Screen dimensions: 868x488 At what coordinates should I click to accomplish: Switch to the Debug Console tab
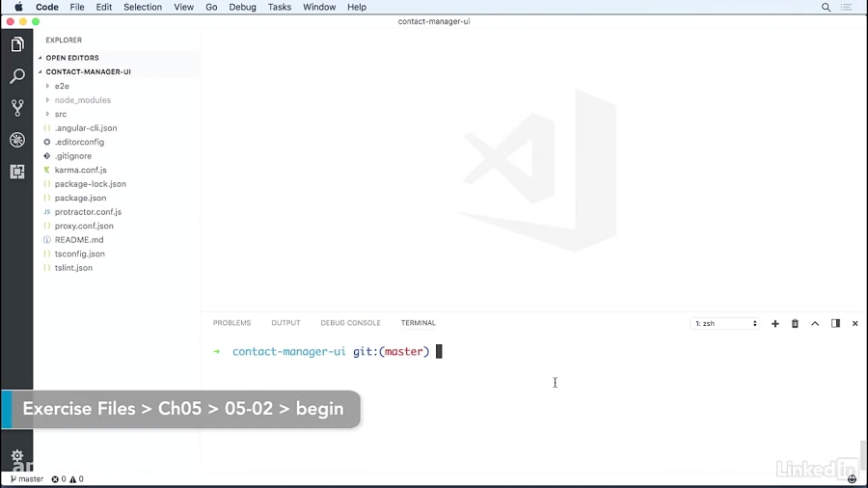[x=350, y=323]
